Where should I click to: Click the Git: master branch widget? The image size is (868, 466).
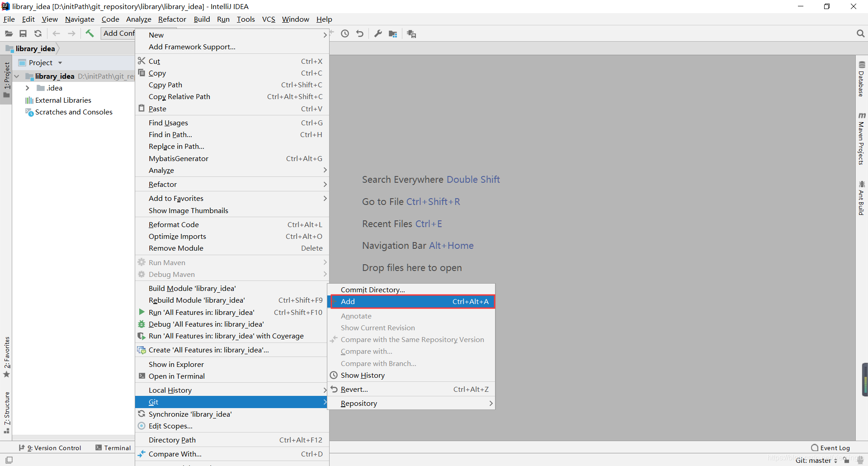coord(816,460)
